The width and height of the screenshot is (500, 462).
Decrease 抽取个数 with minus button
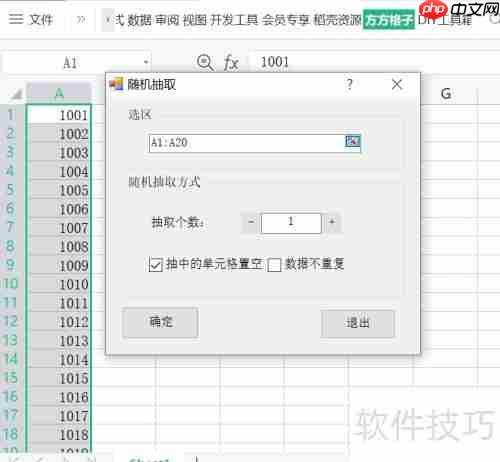point(251,222)
